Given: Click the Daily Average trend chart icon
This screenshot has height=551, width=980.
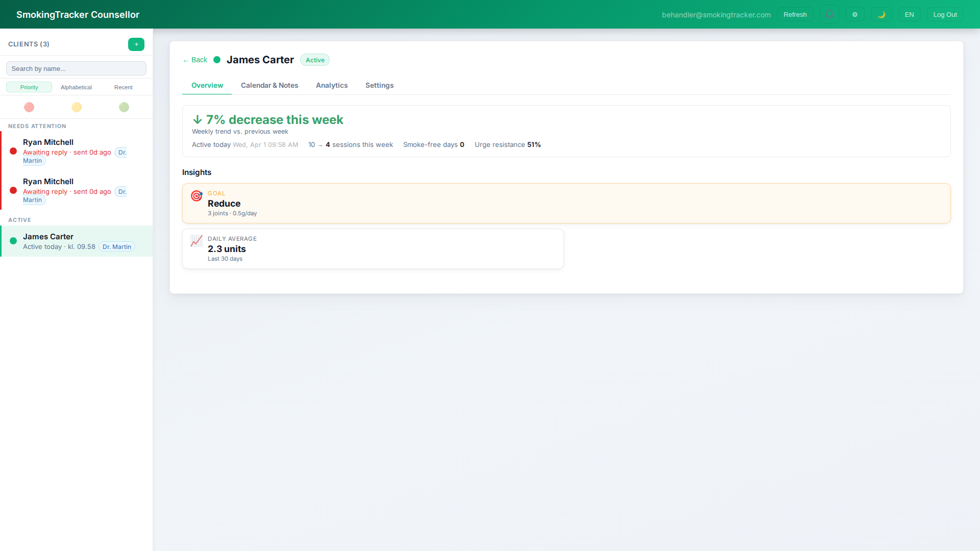Looking at the screenshot, I should coord(197,241).
